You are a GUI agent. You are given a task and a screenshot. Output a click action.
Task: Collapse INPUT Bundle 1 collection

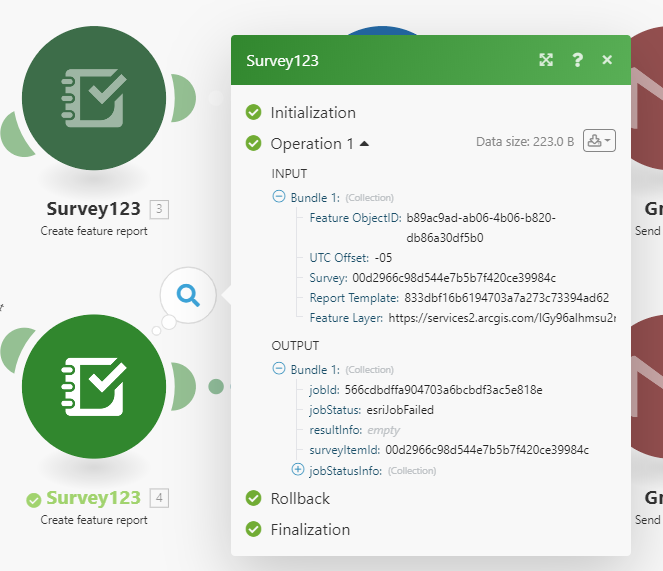point(279,197)
